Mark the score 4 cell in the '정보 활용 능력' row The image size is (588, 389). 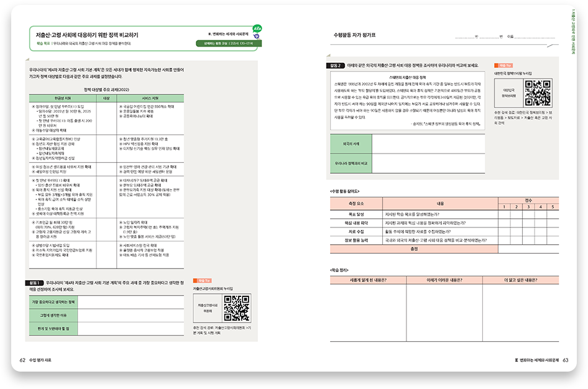tap(540, 240)
